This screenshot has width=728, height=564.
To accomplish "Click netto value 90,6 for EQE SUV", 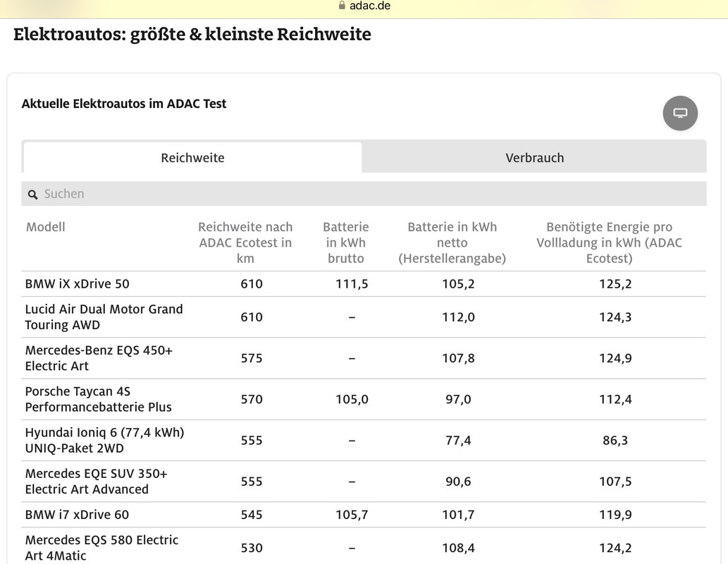I will [458, 482].
